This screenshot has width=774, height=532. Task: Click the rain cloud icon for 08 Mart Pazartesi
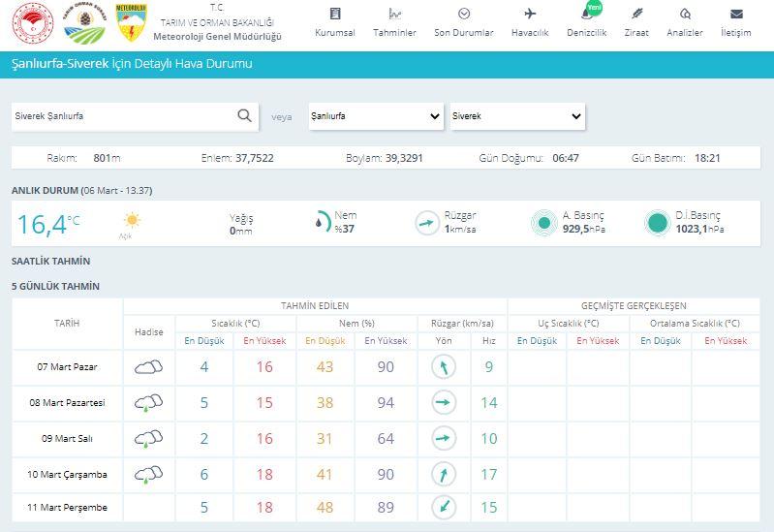[148, 403]
